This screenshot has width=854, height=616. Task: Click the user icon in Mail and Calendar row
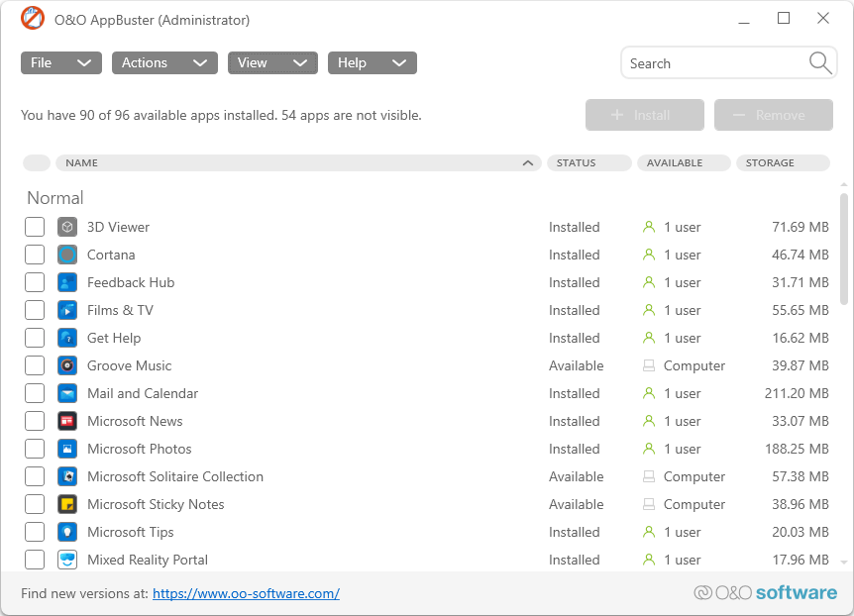point(649,393)
